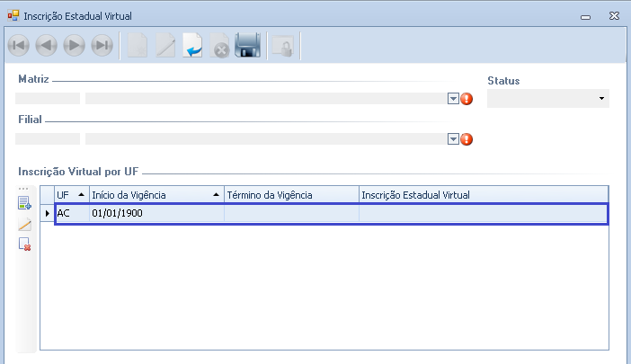Sort by Início da Vigência column

[156, 195]
